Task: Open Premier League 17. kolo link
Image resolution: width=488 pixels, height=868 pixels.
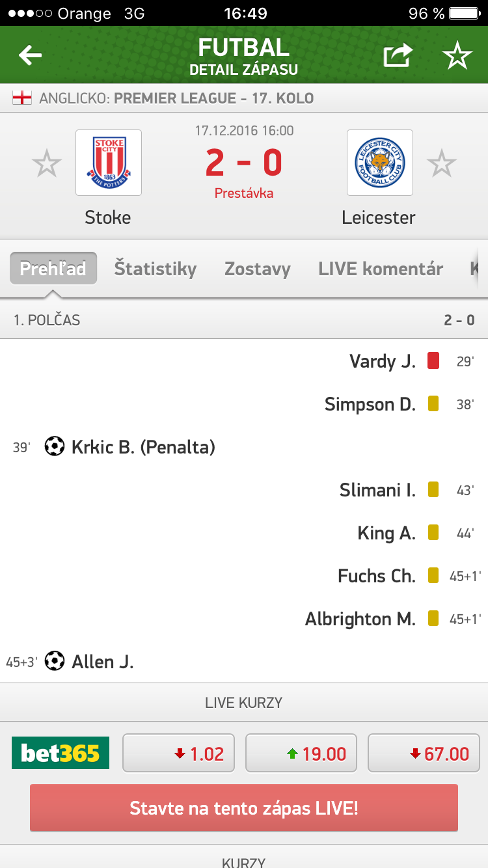Action: (213, 99)
